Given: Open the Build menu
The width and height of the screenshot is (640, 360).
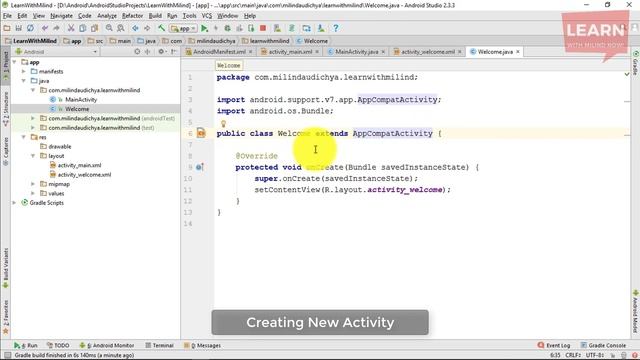Looking at the screenshot, I should [x=155, y=16].
